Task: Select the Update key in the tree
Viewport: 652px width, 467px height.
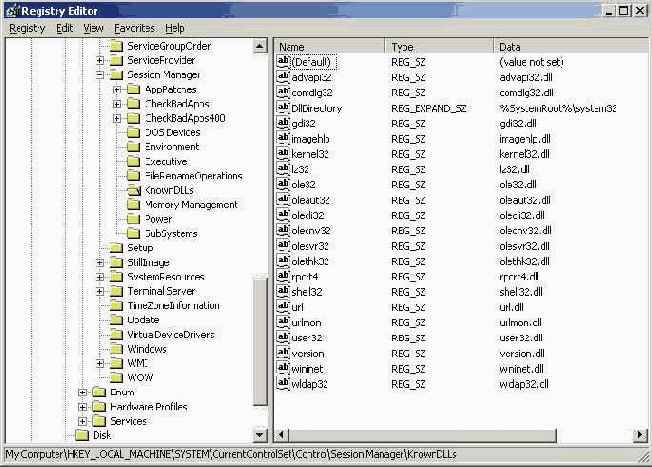Action: 143,320
